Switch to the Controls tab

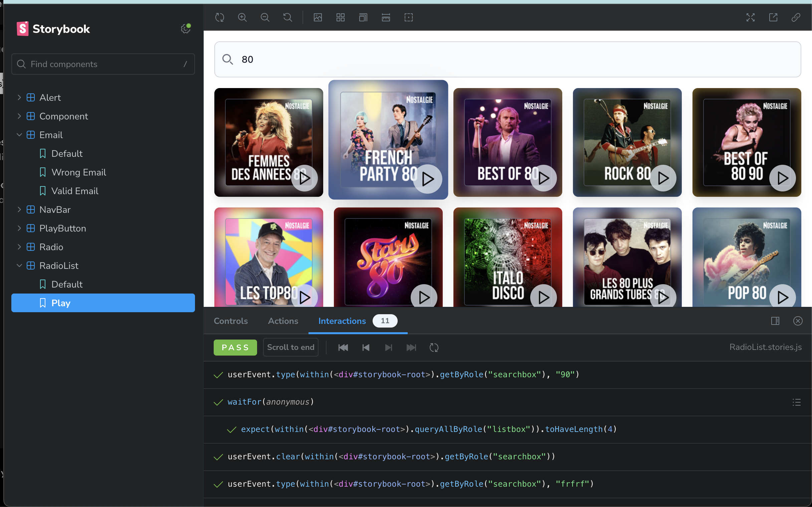(x=230, y=321)
